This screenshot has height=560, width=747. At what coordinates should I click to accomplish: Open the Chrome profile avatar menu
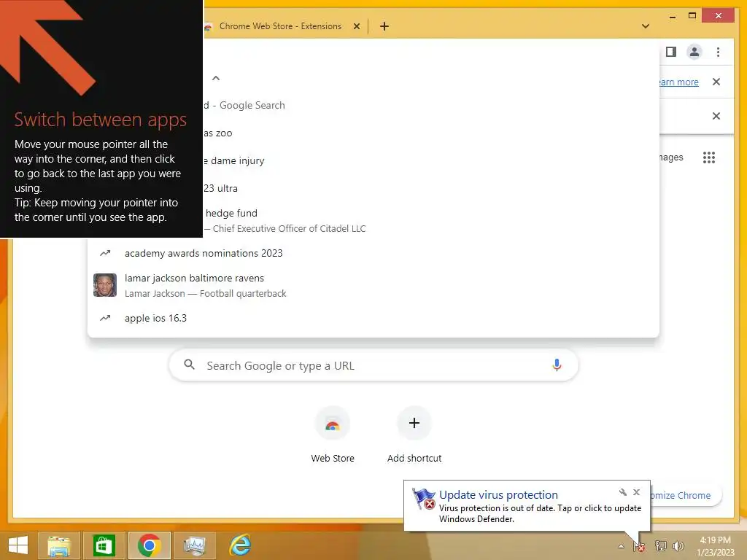coord(694,52)
